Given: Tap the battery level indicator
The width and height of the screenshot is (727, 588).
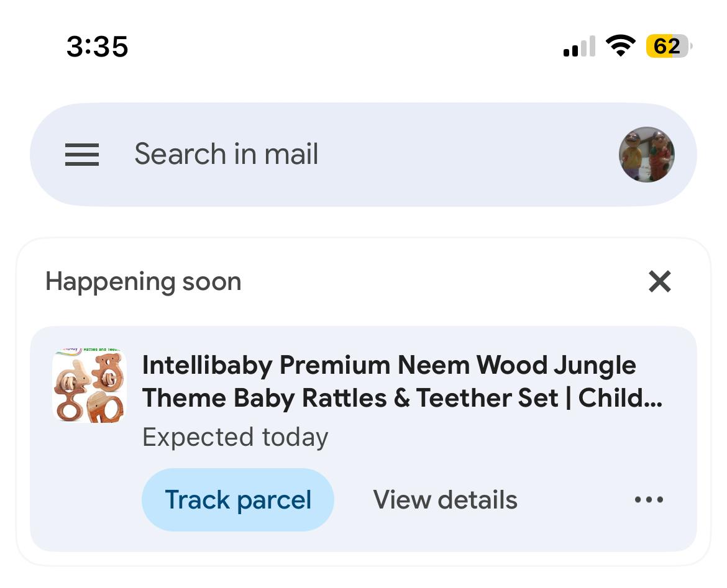Looking at the screenshot, I should [x=668, y=46].
